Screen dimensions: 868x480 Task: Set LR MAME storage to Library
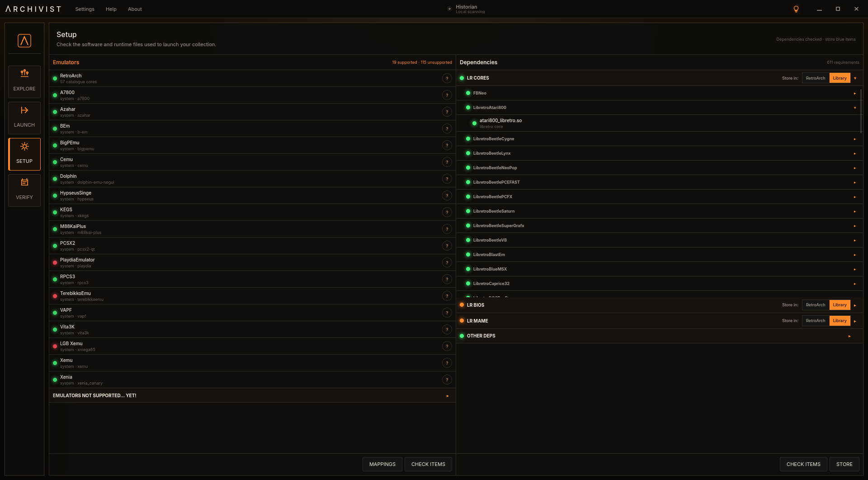(840, 321)
